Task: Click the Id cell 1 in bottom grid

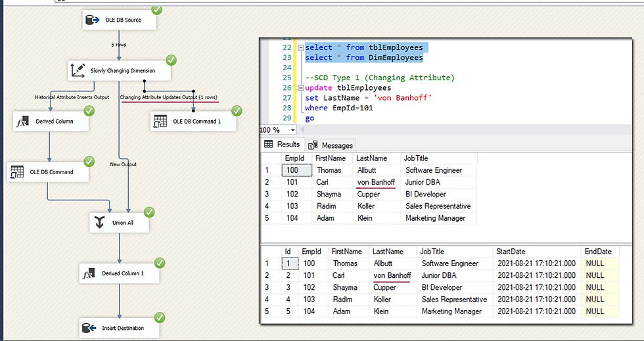Action: (x=290, y=263)
